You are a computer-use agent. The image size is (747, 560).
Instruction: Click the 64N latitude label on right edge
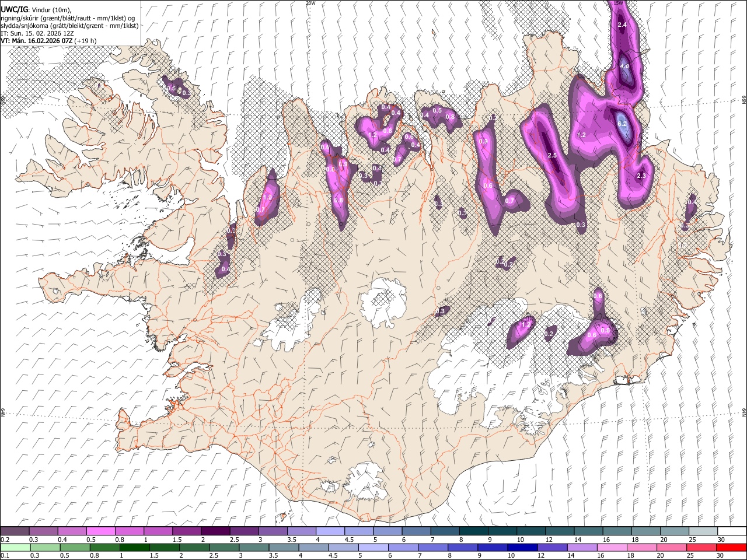click(744, 412)
